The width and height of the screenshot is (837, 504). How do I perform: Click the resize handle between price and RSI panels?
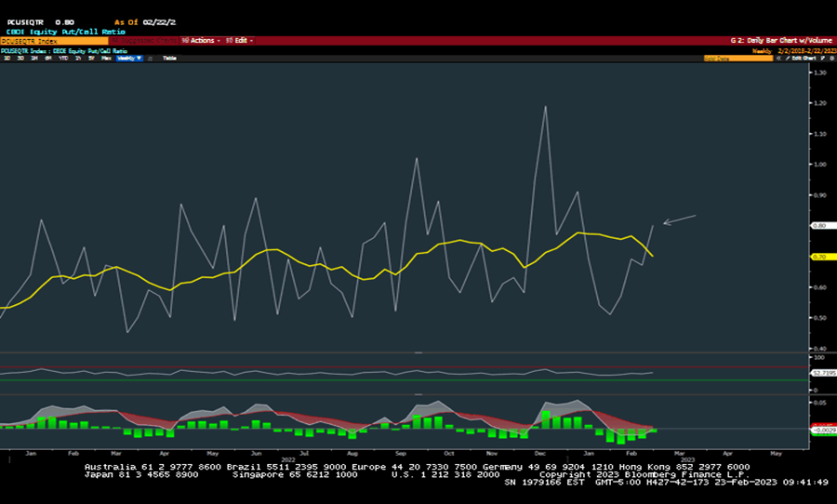click(x=418, y=353)
